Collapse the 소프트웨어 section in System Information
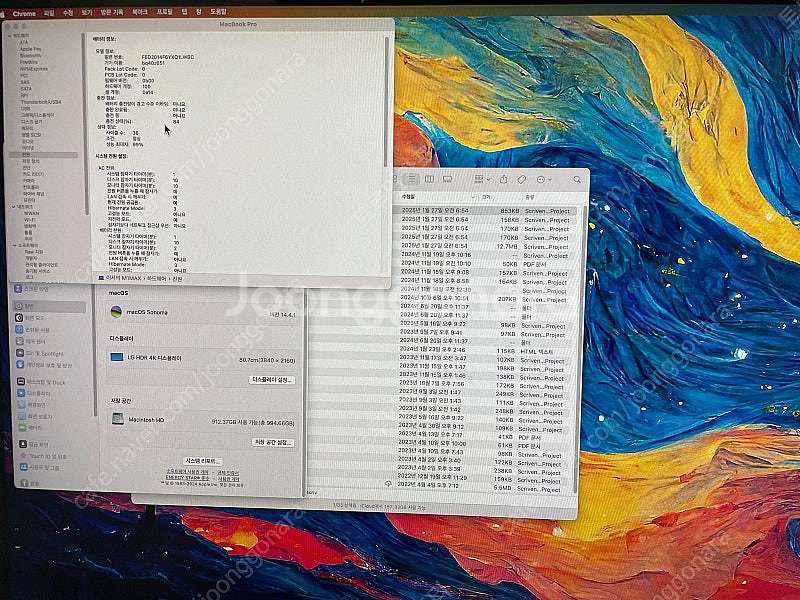 tap(15, 245)
